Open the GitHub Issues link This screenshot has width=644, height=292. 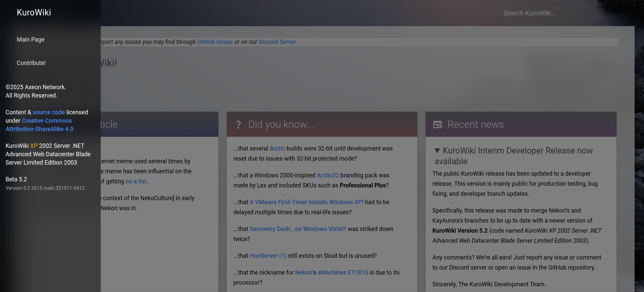pos(215,42)
